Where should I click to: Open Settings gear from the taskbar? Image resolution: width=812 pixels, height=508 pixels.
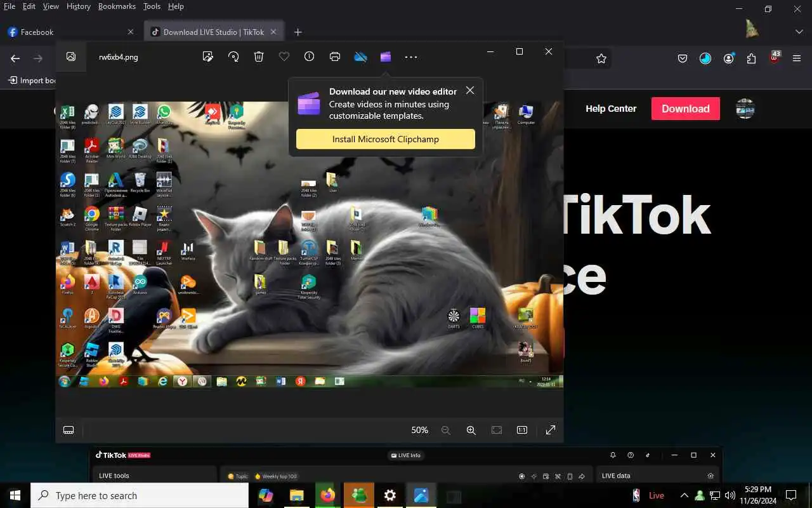pos(390,495)
